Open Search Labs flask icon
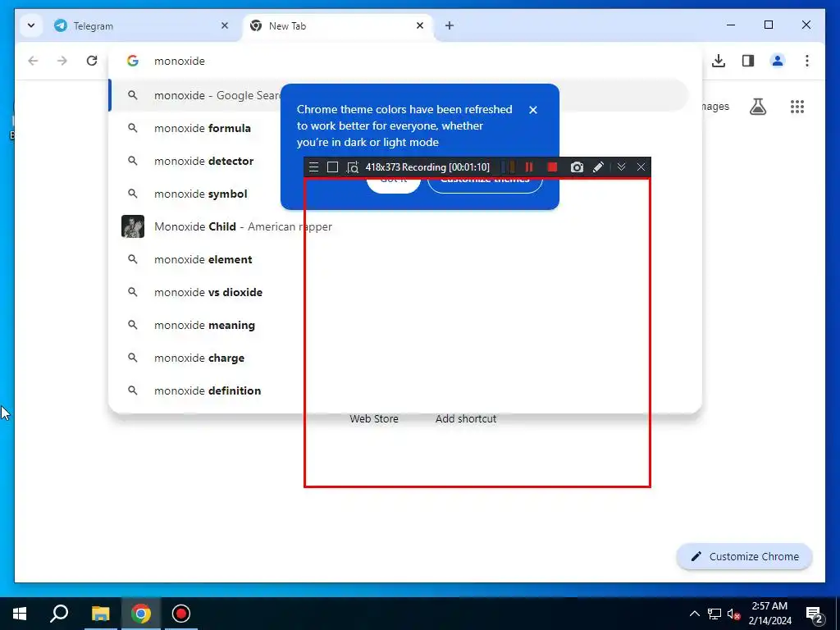This screenshot has width=840, height=630. tap(757, 107)
